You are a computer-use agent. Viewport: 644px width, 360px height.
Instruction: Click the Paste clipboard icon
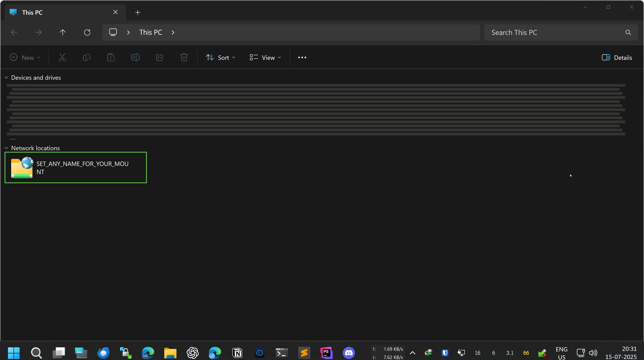tap(111, 57)
